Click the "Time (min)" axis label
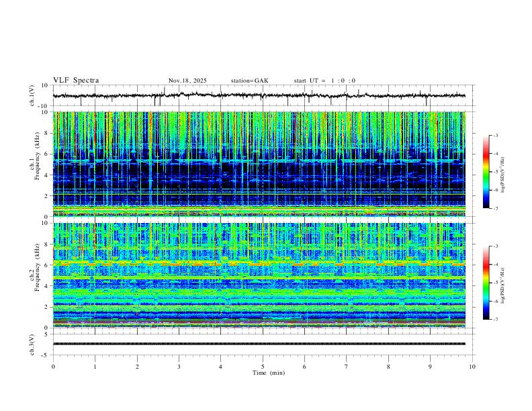The height and width of the screenshot is (411, 532). (x=269, y=373)
